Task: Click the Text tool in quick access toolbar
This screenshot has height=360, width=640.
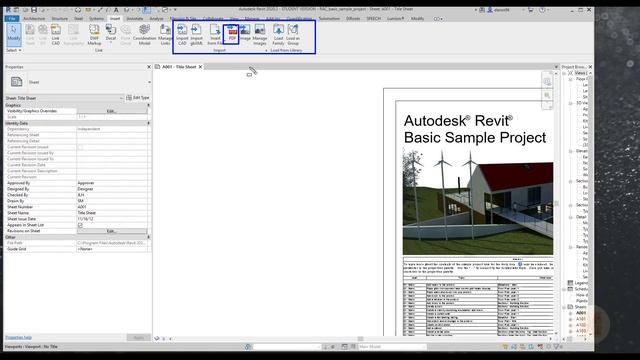Action: click(116, 10)
